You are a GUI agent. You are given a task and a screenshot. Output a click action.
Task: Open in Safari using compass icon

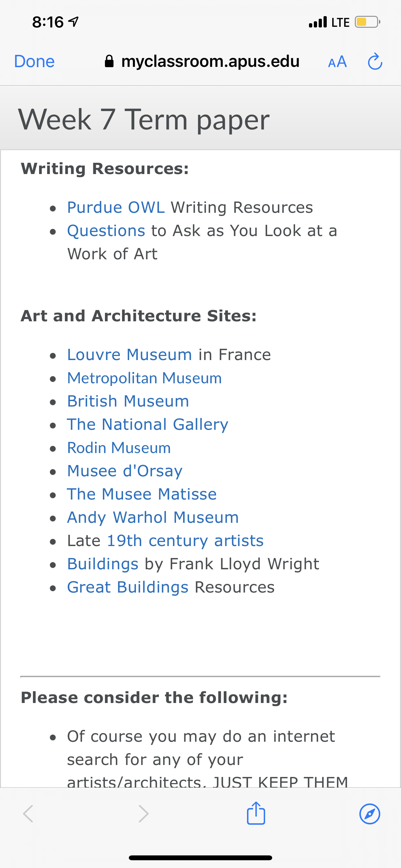tap(370, 814)
